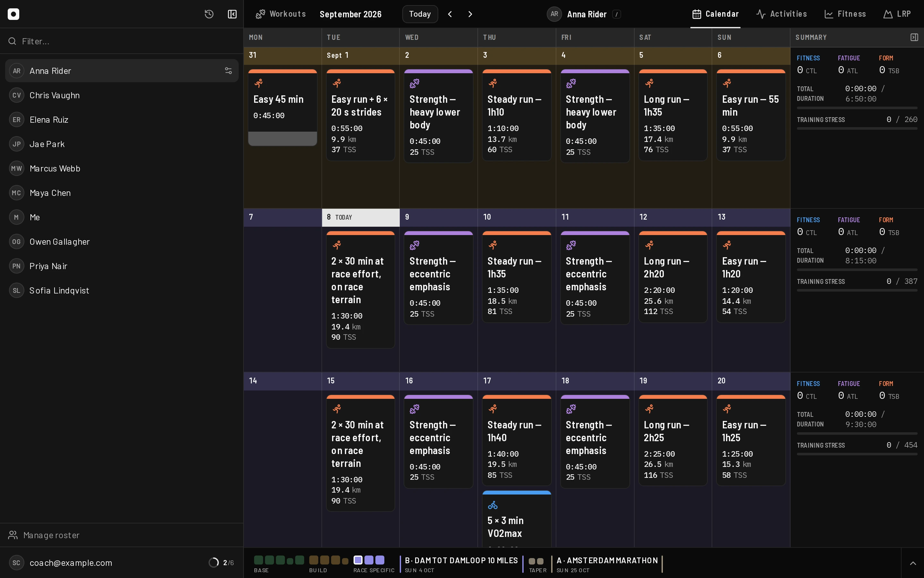Select athlete Owen Gallagher

pyautogui.click(x=122, y=241)
